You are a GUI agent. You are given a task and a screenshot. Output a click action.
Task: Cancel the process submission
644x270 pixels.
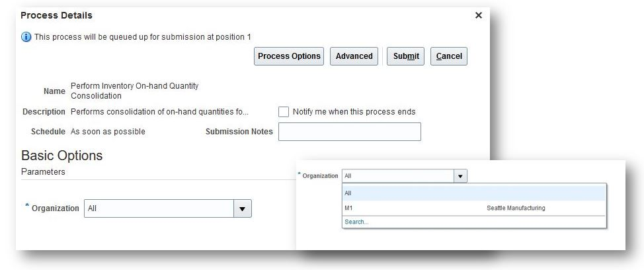click(449, 56)
